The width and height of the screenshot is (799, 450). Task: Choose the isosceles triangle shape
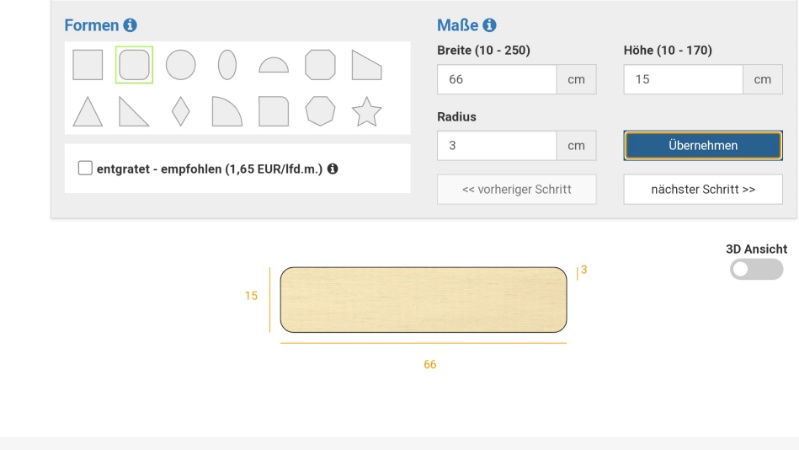88,111
